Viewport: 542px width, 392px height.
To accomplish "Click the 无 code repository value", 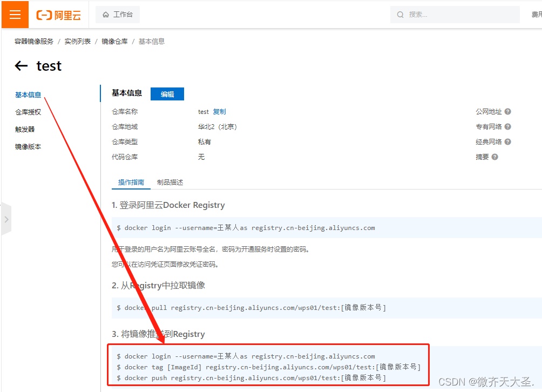I will pyautogui.click(x=201, y=157).
